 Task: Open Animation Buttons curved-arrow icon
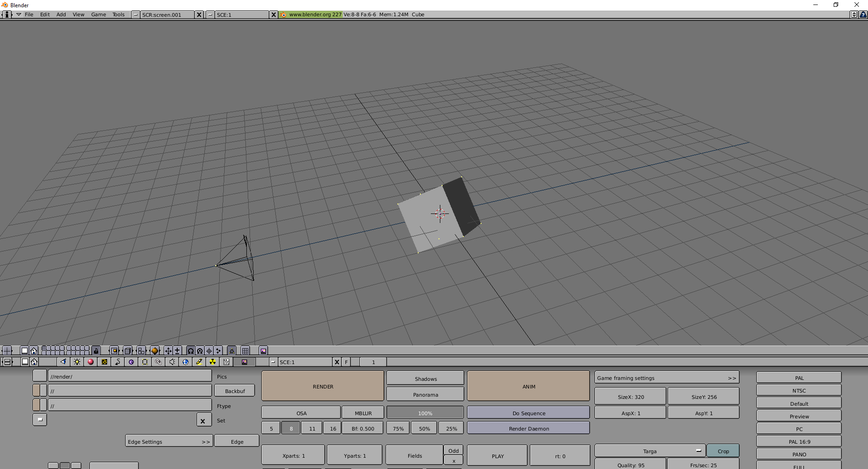118,362
